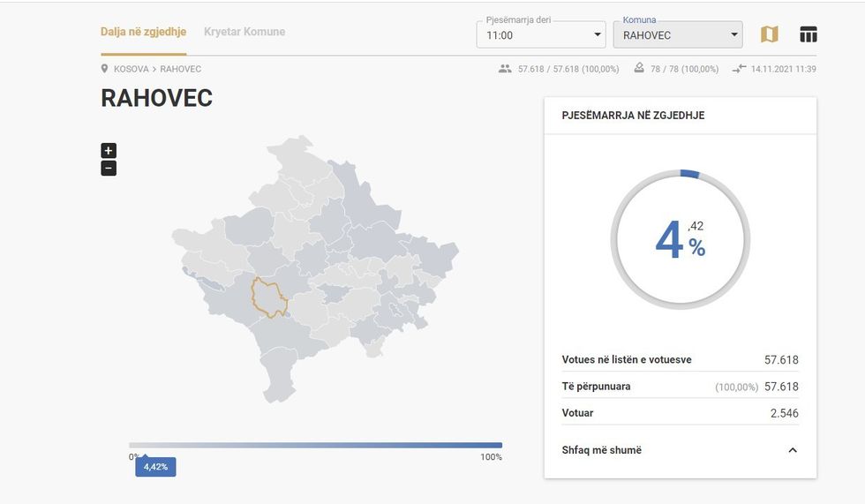Switch to table view icon
Image resolution: width=865 pixels, height=504 pixels.
pyautogui.click(x=808, y=34)
